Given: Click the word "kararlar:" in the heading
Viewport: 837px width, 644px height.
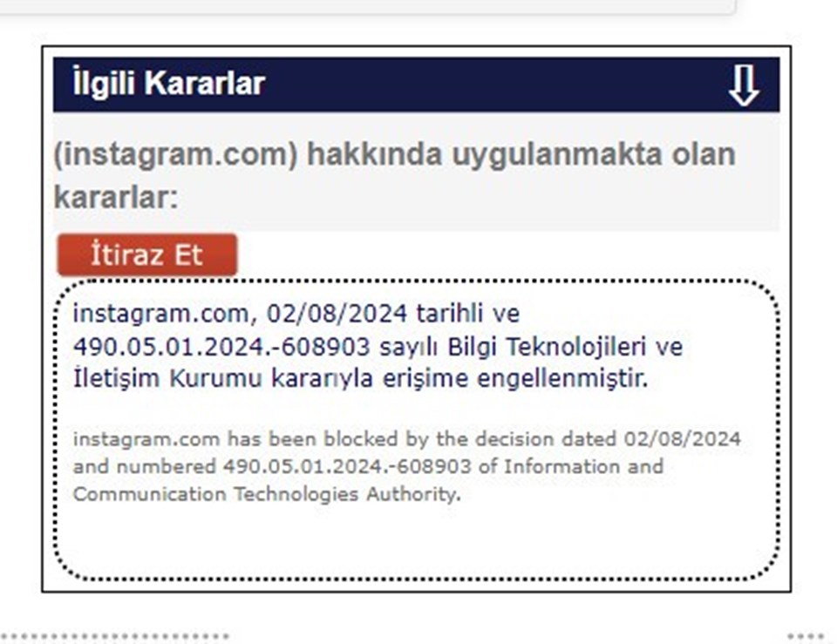Looking at the screenshot, I should tap(116, 198).
